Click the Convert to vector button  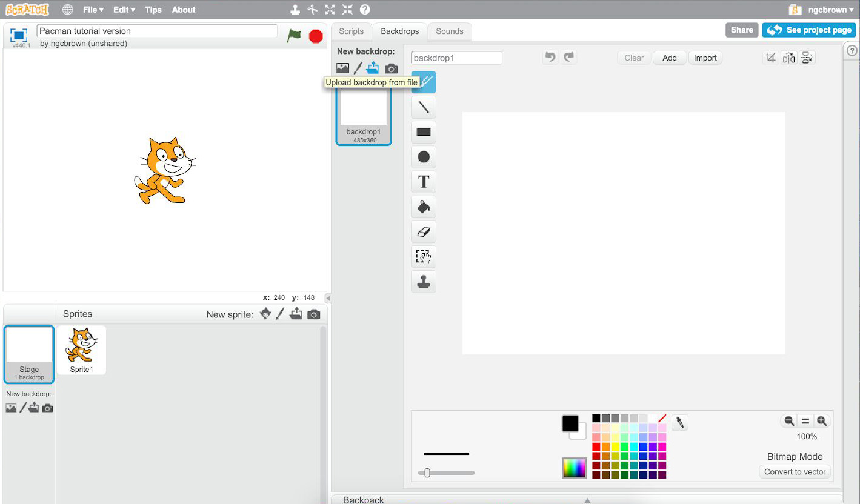(x=795, y=472)
